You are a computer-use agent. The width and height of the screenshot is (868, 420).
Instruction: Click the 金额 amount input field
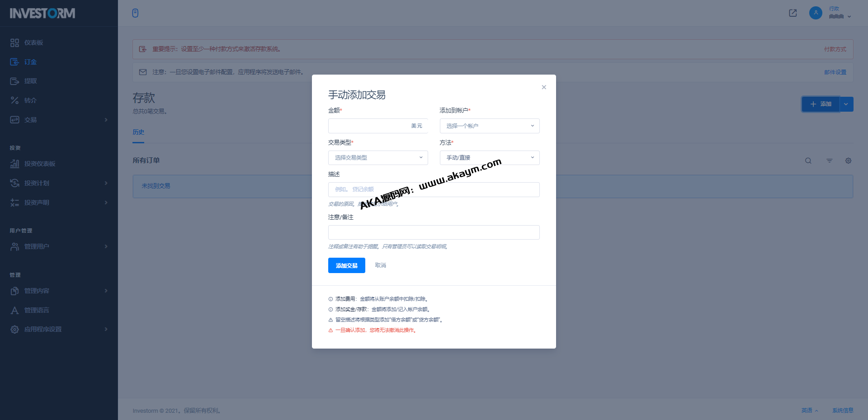(368, 126)
